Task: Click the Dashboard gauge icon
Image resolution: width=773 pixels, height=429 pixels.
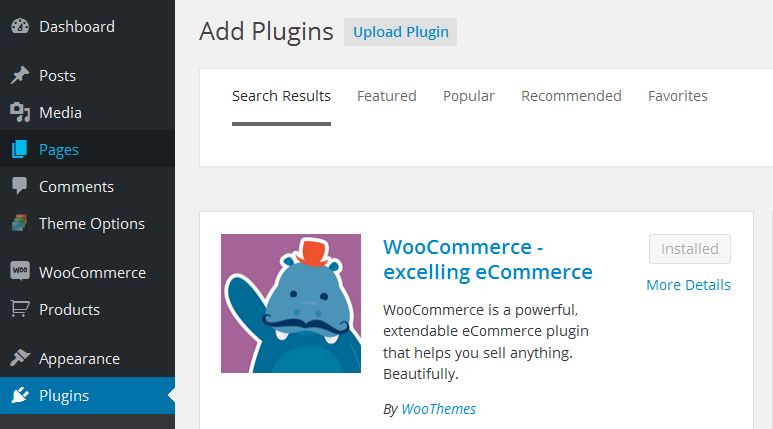Action: pos(19,27)
